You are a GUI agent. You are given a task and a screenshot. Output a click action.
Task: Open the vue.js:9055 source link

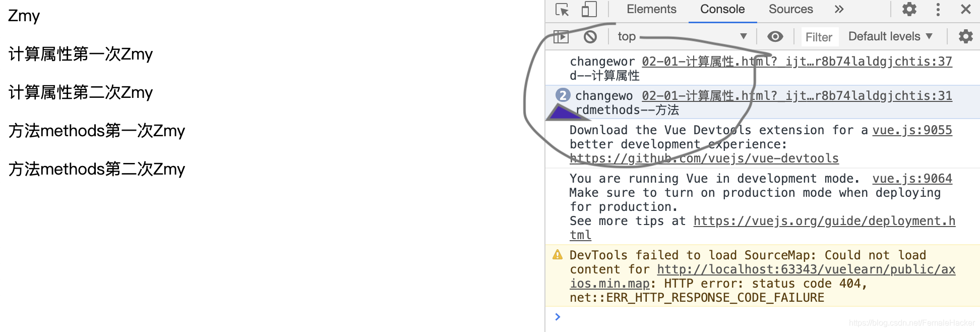912,130
